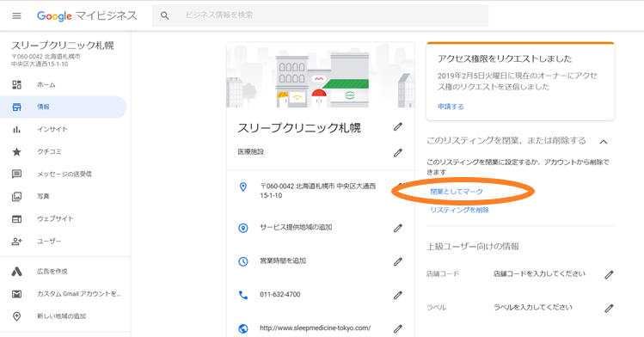
Task: Click the search magnifier icon
Action: tap(165, 15)
